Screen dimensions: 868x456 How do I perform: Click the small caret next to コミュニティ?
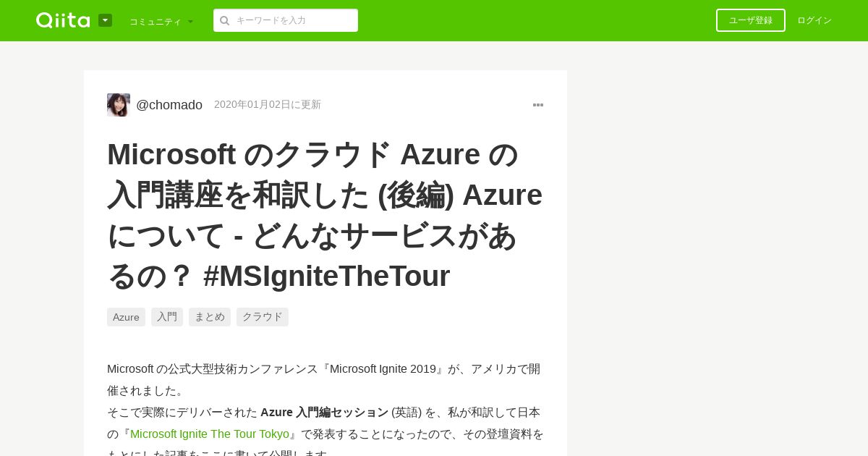190,22
